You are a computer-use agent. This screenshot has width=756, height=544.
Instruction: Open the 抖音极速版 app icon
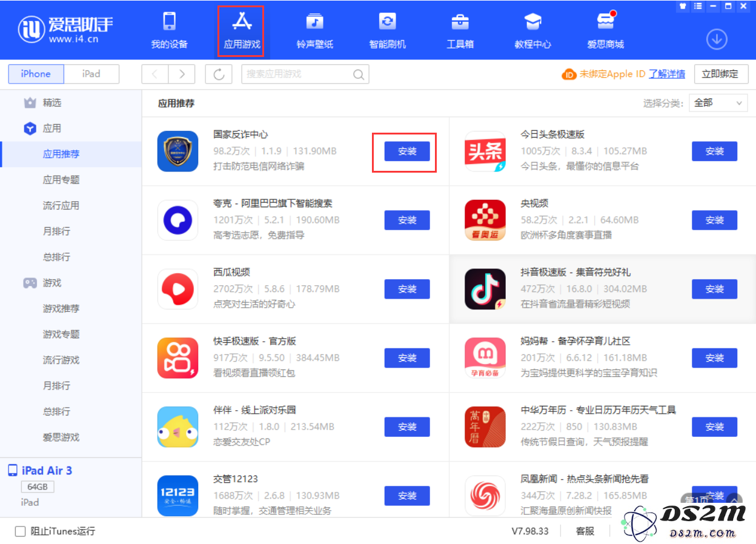coord(485,289)
